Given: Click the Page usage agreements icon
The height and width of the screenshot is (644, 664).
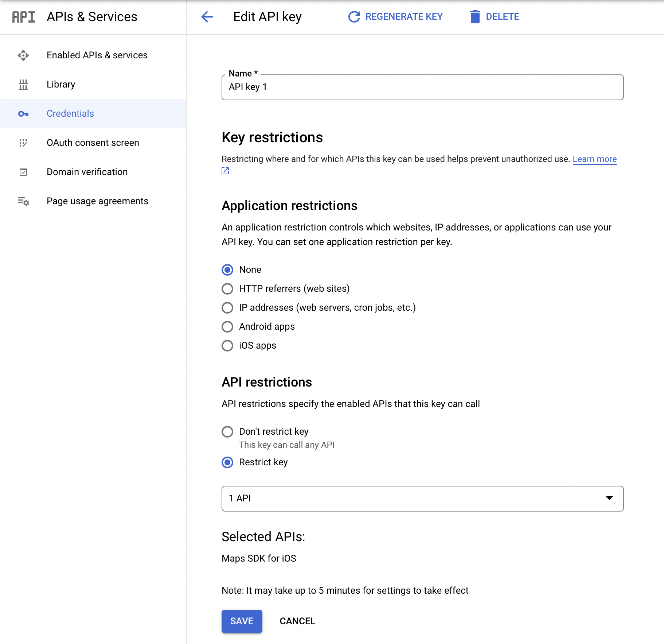Looking at the screenshot, I should [x=23, y=201].
